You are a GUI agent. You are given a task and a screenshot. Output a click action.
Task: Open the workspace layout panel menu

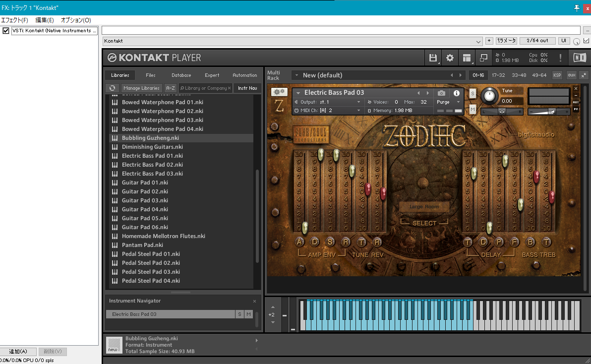[467, 58]
